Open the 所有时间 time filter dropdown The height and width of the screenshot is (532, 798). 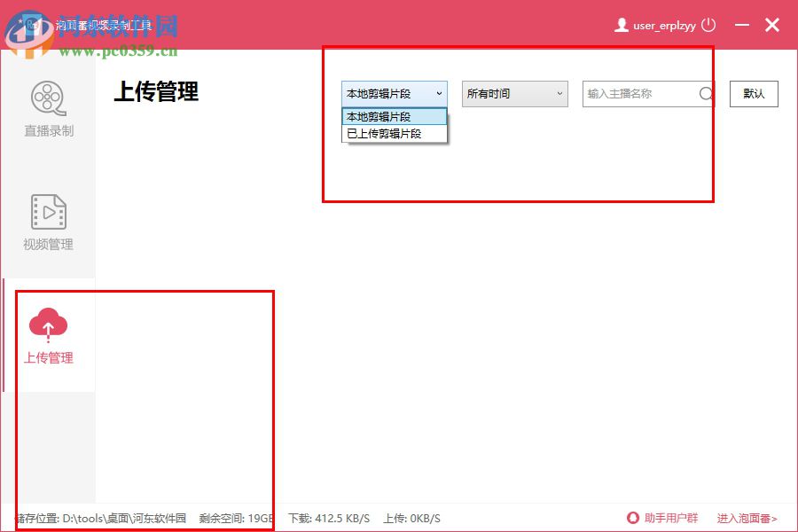(514, 93)
